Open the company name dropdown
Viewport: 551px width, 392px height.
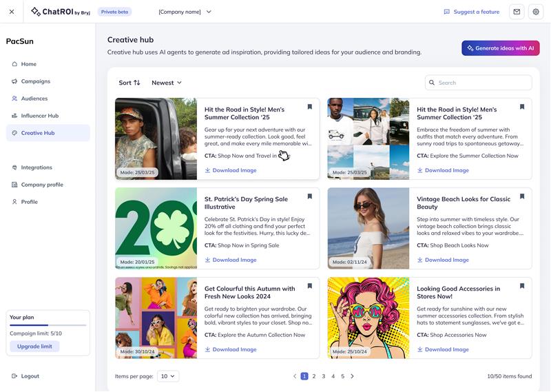click(185, 12)
